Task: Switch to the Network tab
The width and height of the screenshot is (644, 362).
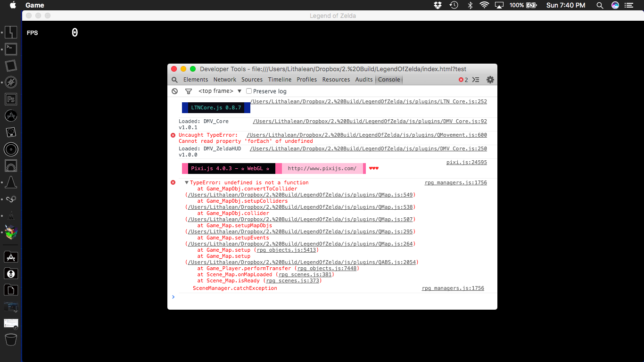Action: pos(225,80)
